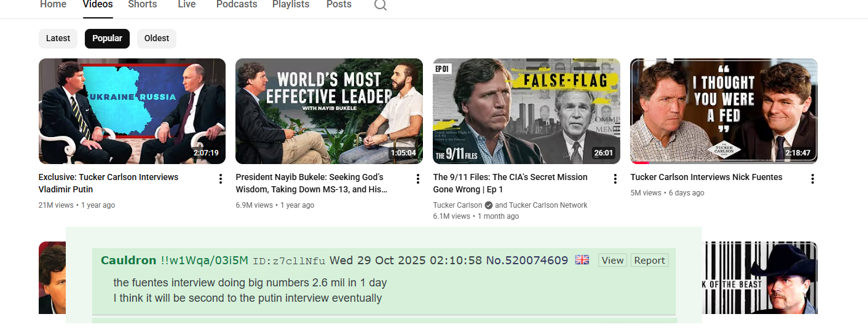Select the Videos tab

(x=98, y=4)
